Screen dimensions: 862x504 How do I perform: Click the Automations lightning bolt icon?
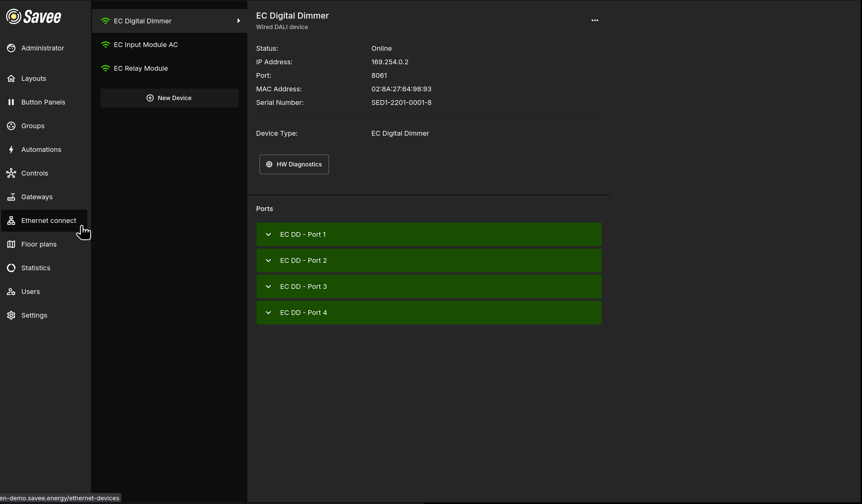(11, 150)
